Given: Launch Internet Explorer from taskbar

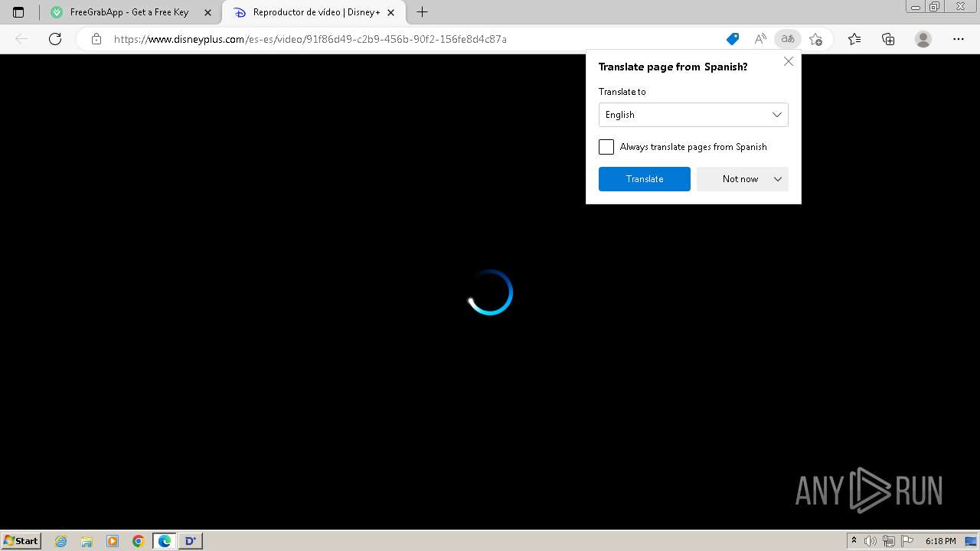Looking at the screenshot, I should 61,541.
